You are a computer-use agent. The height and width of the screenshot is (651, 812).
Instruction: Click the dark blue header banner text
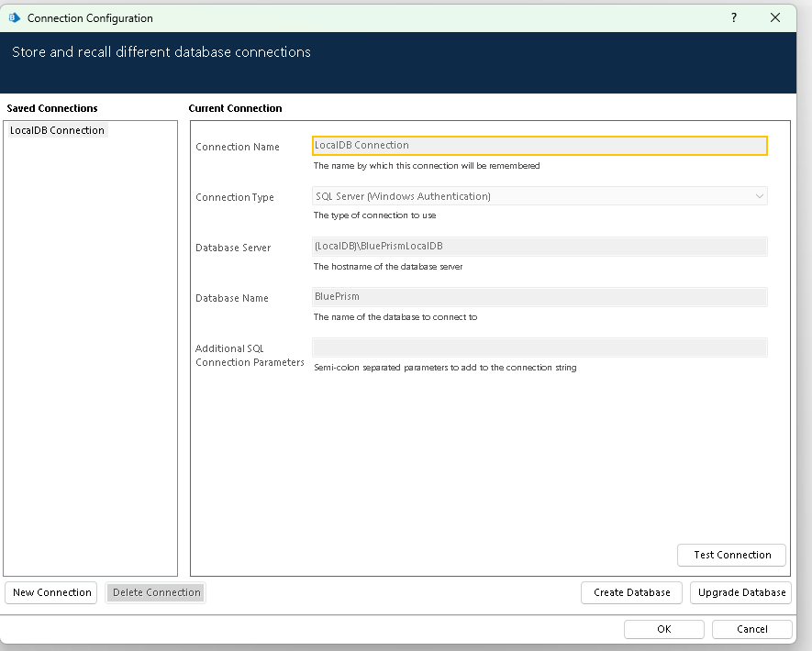(161, 52)
